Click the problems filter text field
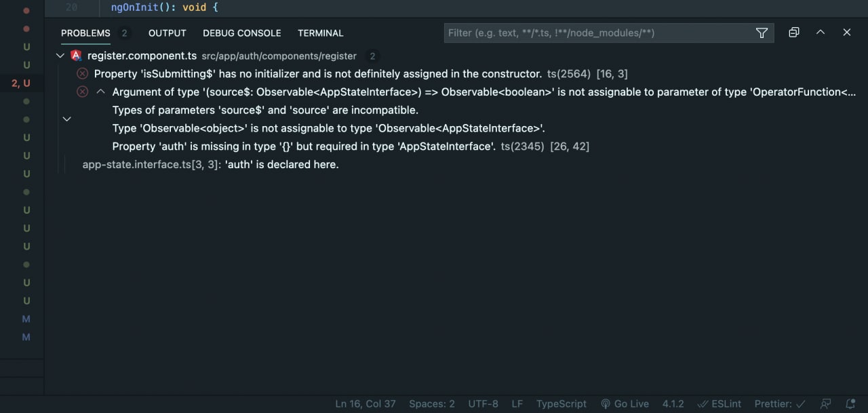868x413 pixels. pos(597,33)
